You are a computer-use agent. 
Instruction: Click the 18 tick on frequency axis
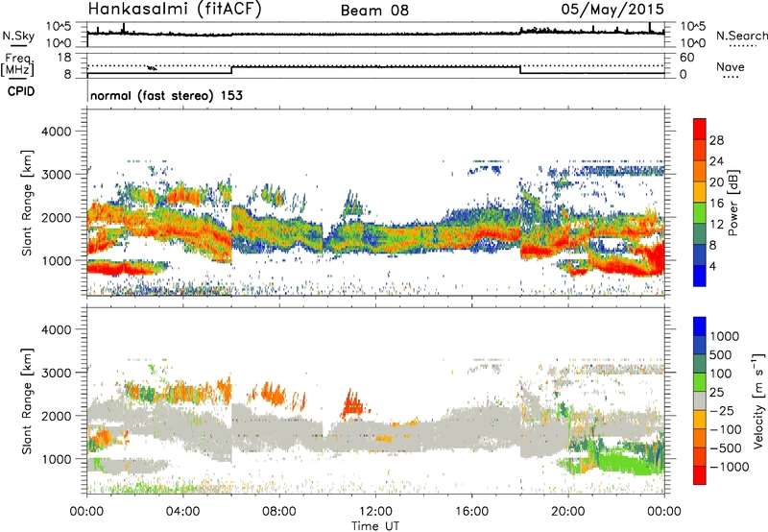[64, 58]
